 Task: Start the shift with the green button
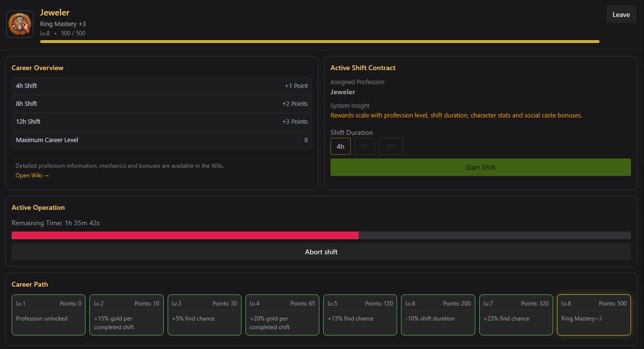(x=481, y=167)
